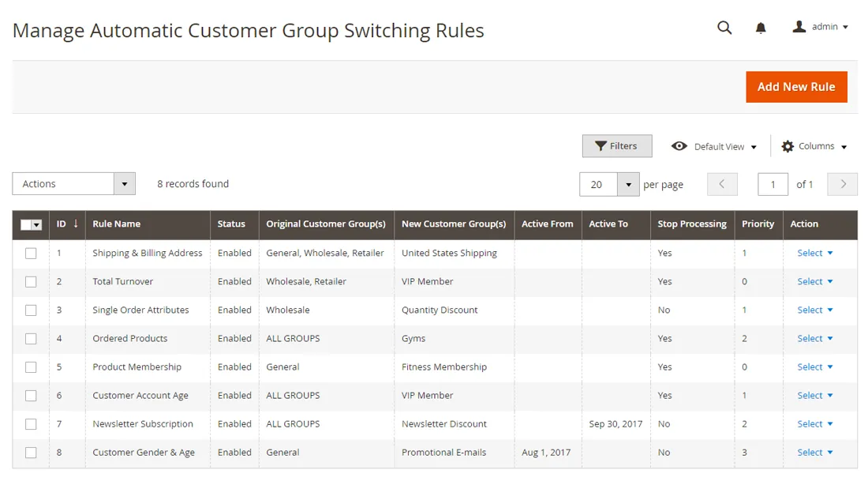Sort by Active From column header

pos(547,224)
